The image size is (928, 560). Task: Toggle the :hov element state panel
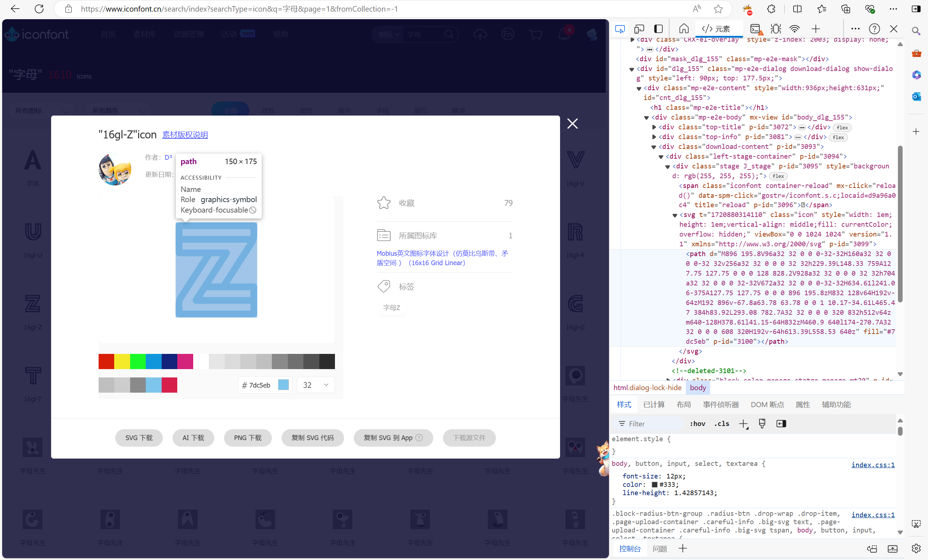pos(697,424)
